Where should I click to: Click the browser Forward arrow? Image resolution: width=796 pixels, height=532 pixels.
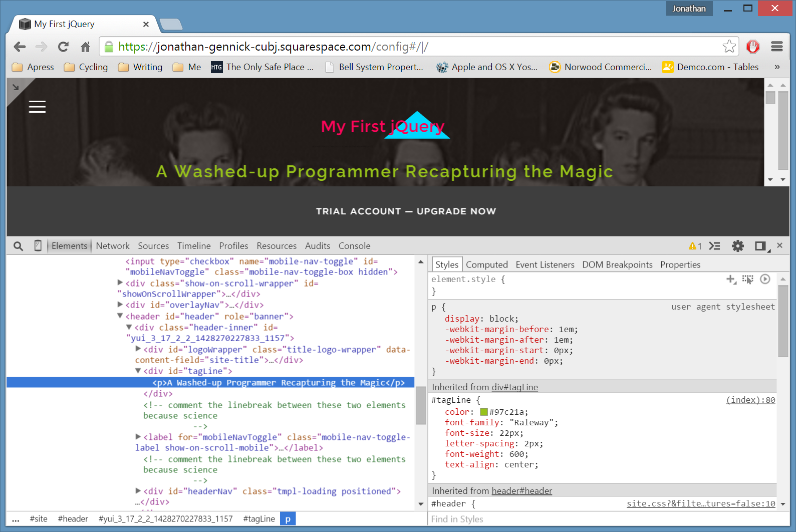coord(42,47)
